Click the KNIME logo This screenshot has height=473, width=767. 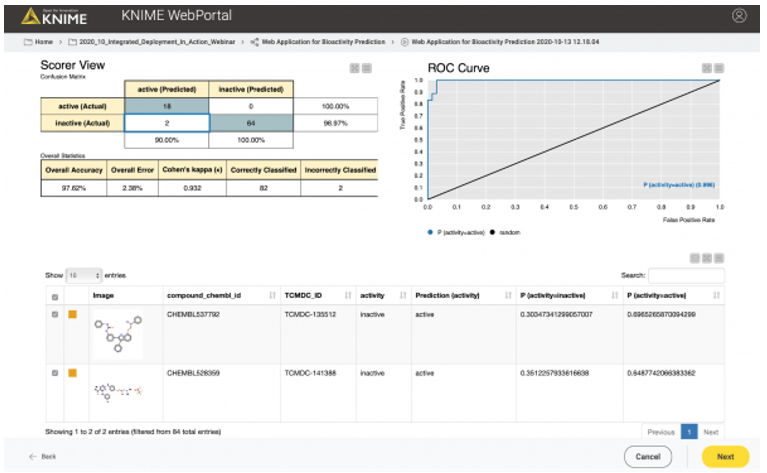pos(60,16)
